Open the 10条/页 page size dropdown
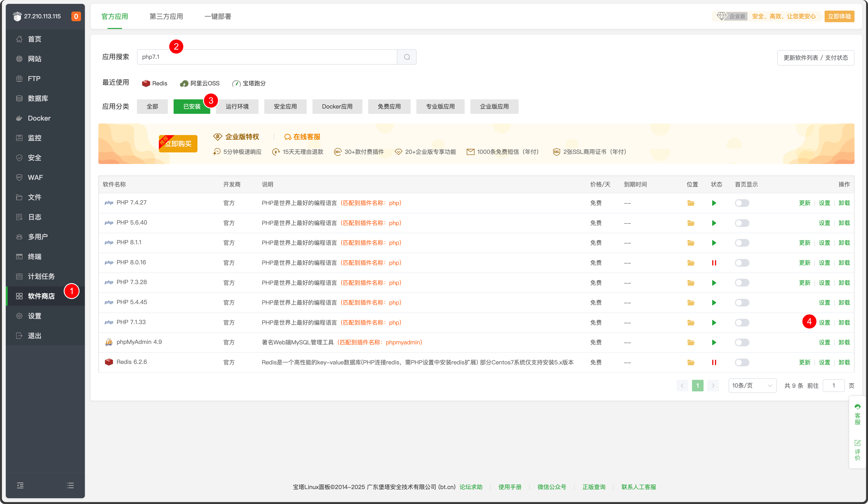Viewport: 868px width, 504px height. pyautogui.click(x=752, y=386)
